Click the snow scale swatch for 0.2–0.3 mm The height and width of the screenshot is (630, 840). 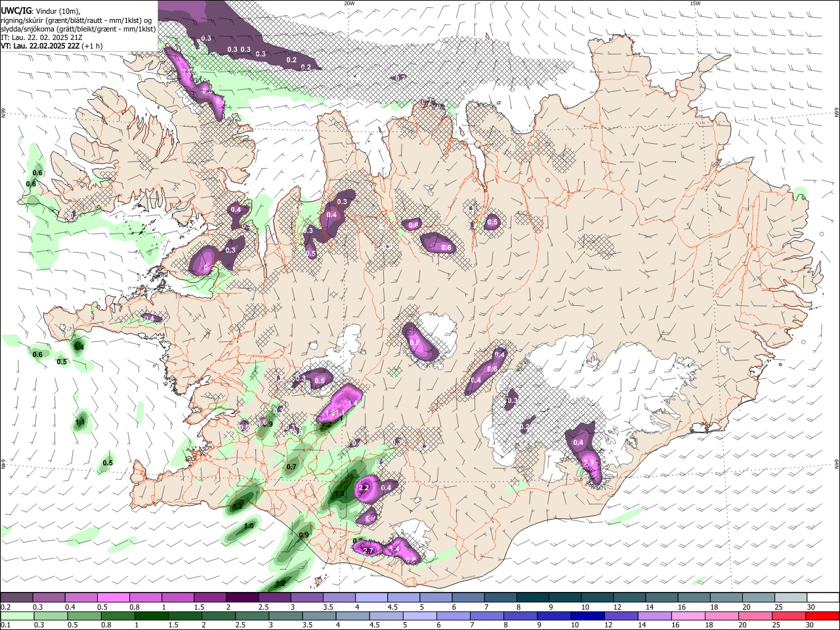[x=17, y=597]
